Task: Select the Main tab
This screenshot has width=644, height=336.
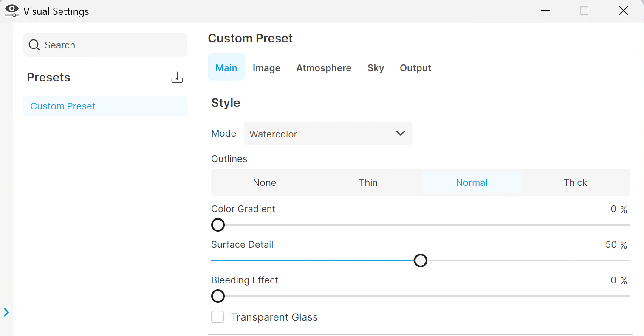Action: (x=226, y=68)
